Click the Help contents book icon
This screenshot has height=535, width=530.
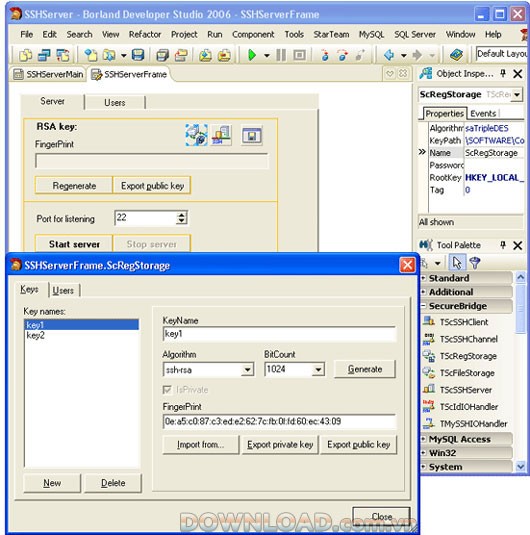pyautogui.click(x=456, y=55)
